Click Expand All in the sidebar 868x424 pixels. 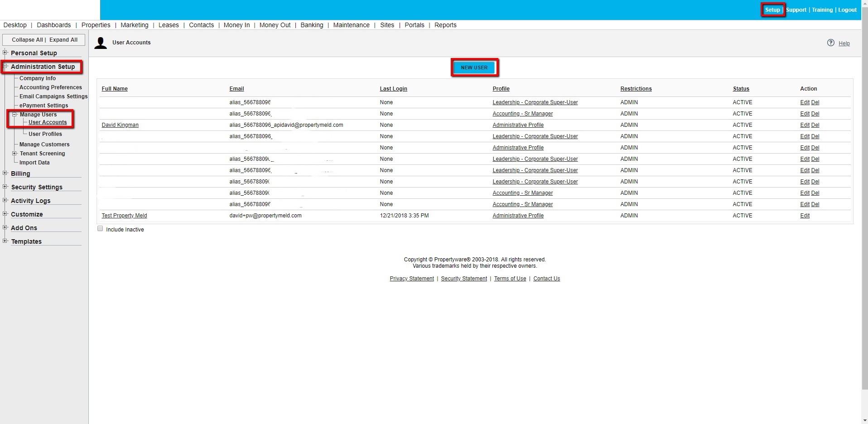(x=63, y=40)
